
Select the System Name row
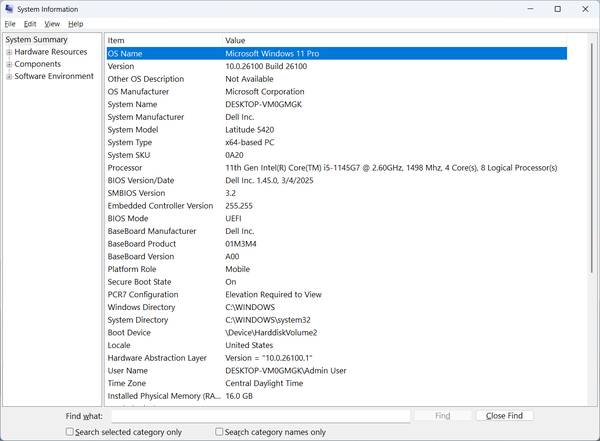point(337,104)
